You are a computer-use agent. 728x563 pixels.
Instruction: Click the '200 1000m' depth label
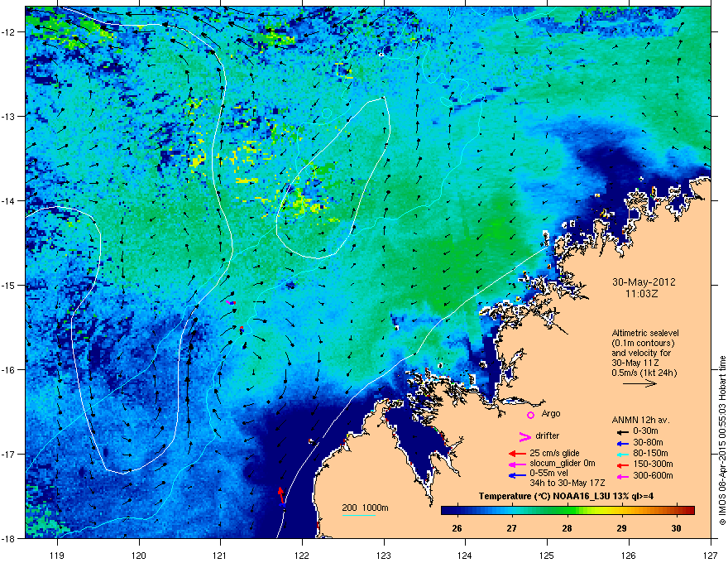coord(365,508)
